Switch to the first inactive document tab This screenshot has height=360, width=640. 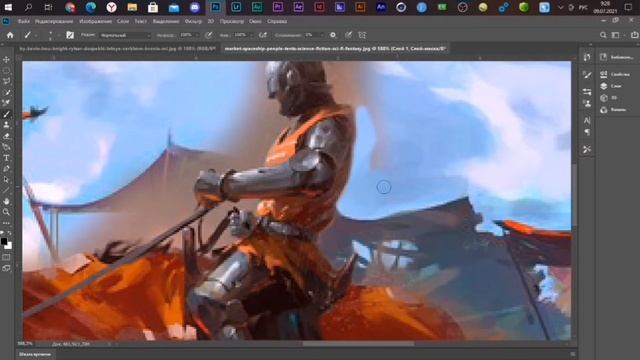[x=118, y=48]
